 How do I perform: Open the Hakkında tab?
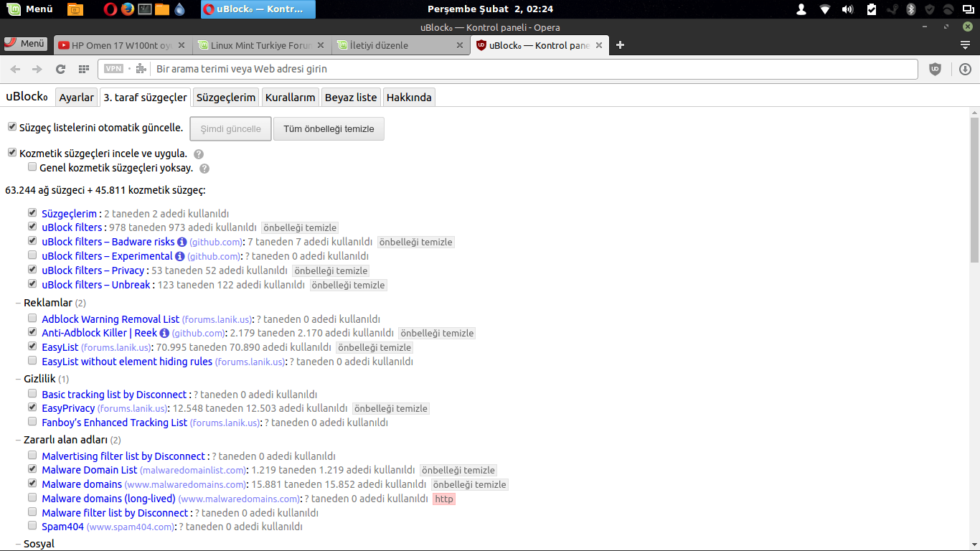tap(409, 98)
